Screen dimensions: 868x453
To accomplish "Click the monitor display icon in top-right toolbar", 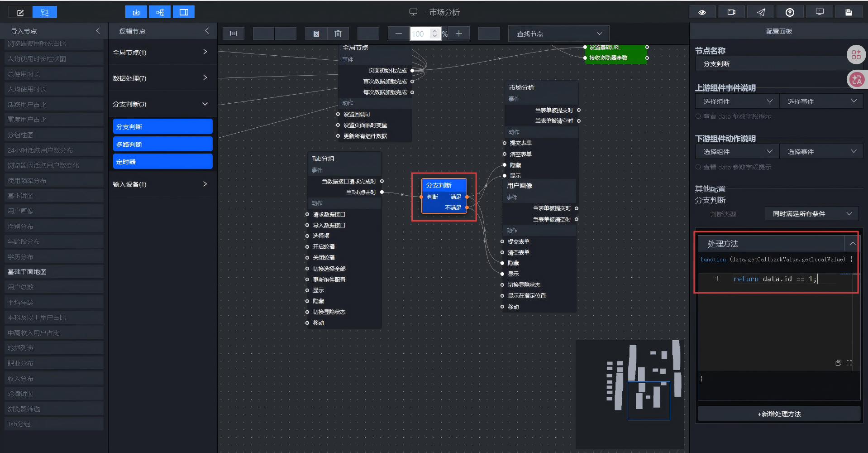I will [820, 12].
